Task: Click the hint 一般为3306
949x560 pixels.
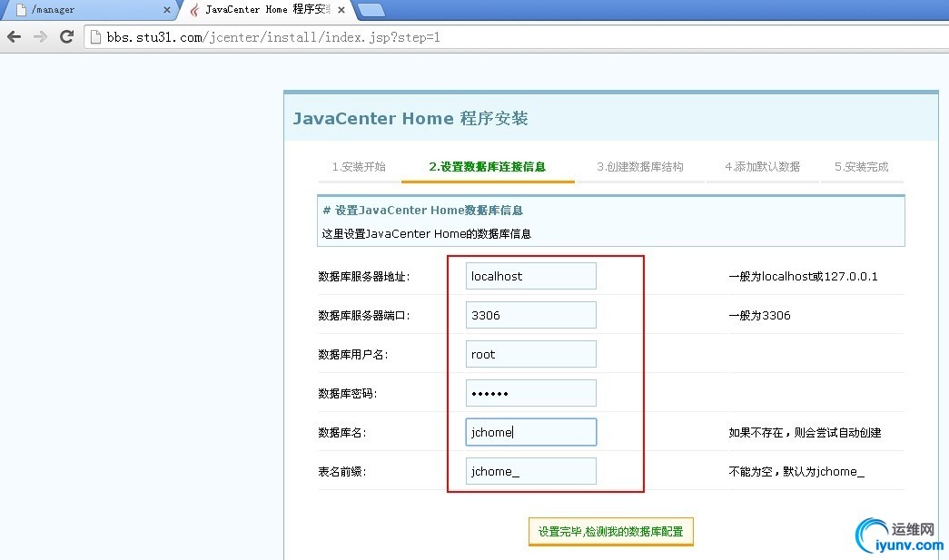Action: (759, 315)
